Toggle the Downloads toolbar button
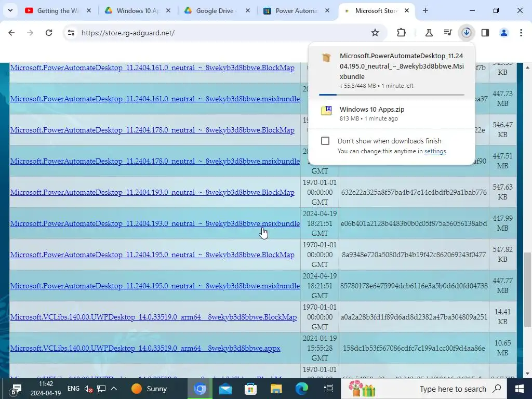 [467, 33]
